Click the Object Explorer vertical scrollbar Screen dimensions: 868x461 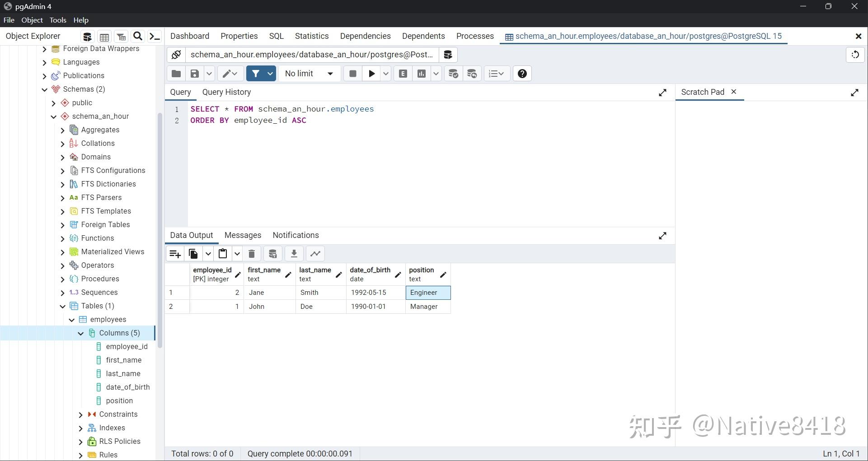(x=160, y=230)
